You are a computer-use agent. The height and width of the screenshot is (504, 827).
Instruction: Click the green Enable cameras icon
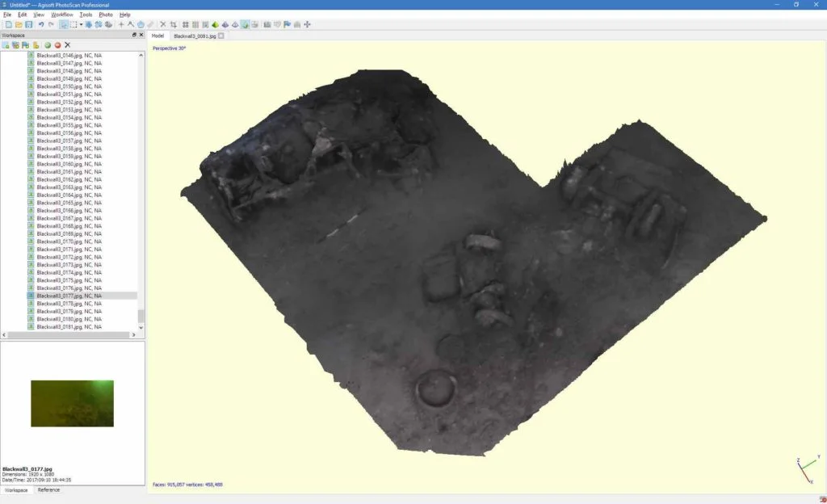pyautogui.click(x=48, y=45)
